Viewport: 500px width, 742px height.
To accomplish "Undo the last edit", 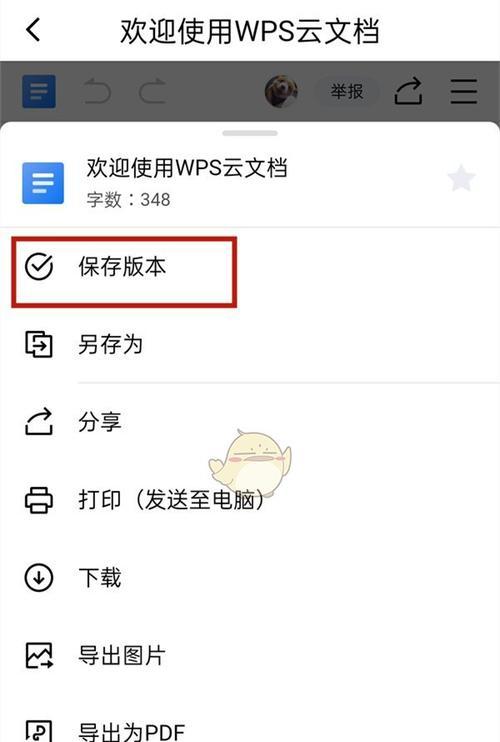I will point(97,91).
